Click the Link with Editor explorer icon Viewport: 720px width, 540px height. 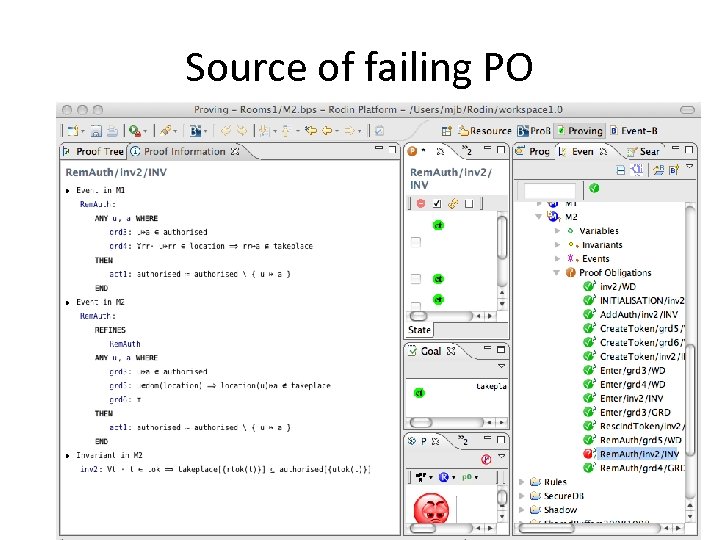[637, 170]
